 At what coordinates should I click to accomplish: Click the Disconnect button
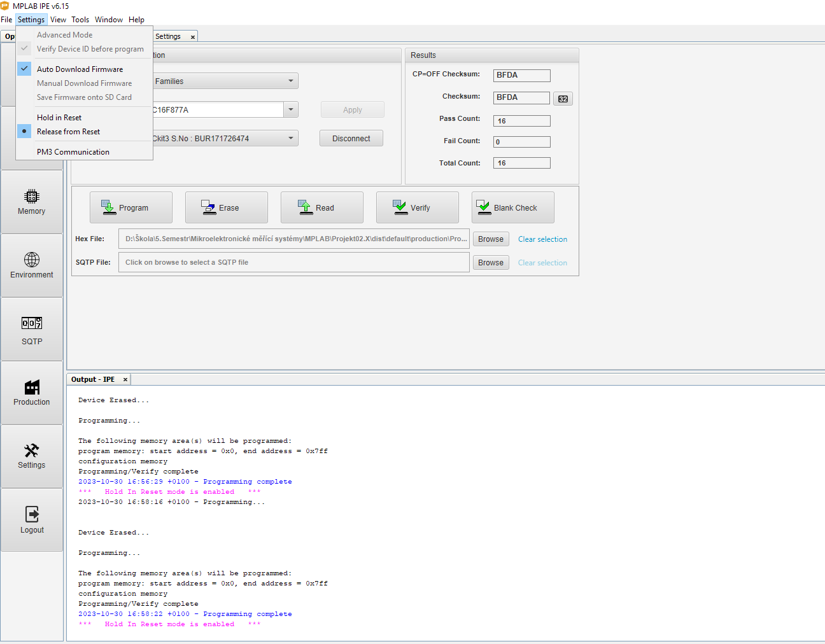[351, 139]
